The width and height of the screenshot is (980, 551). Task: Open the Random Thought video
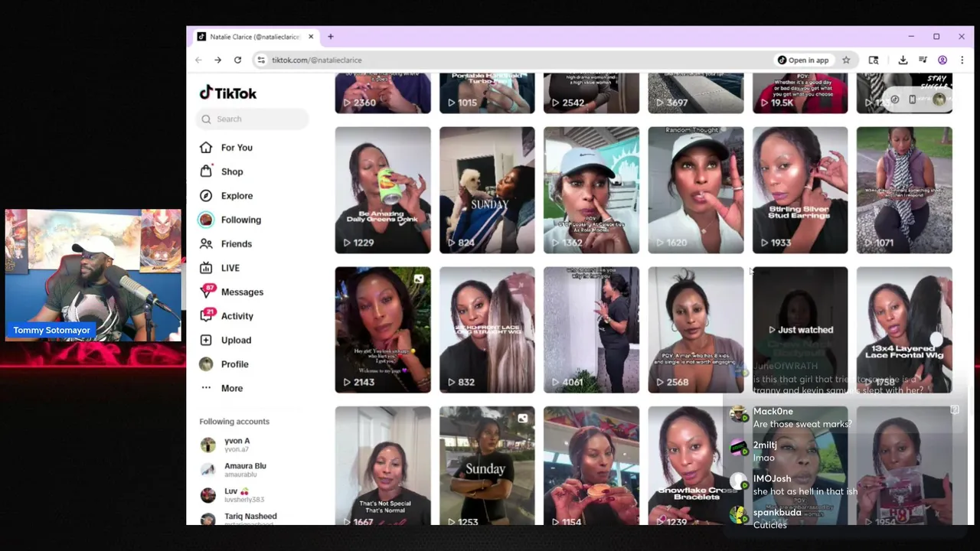click(x=696, y=190)
